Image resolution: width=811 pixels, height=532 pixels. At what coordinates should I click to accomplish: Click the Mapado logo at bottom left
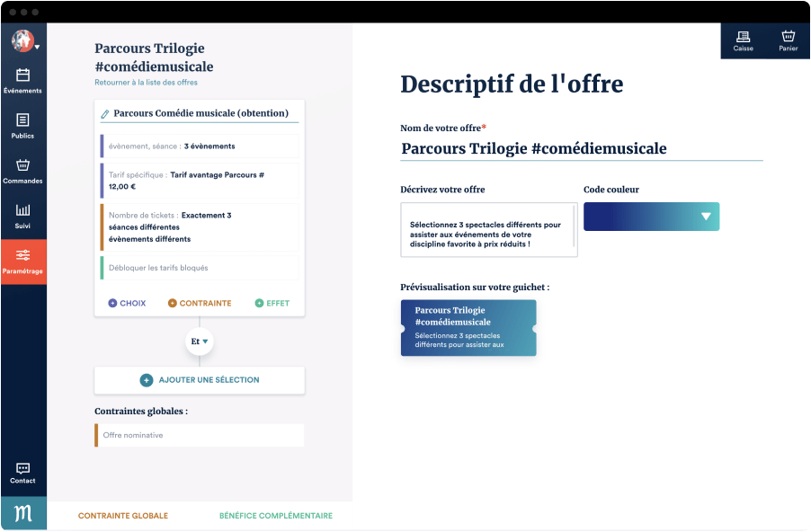pos(23,513)
